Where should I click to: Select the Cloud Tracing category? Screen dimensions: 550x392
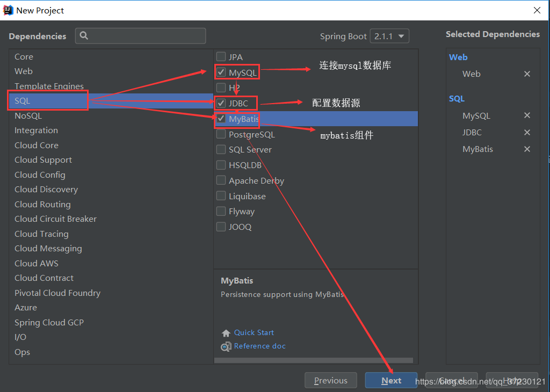tap(111, 234)
